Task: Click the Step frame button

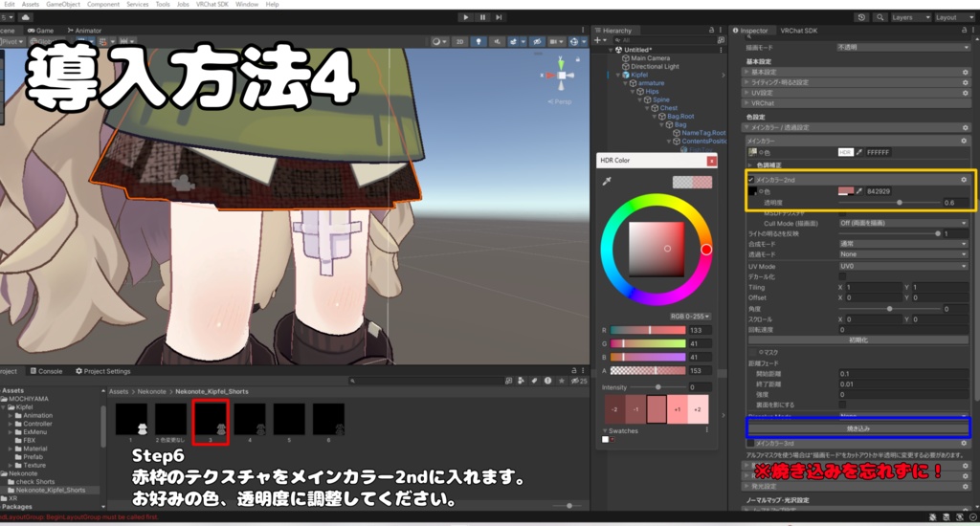Action: coord(499,17)
